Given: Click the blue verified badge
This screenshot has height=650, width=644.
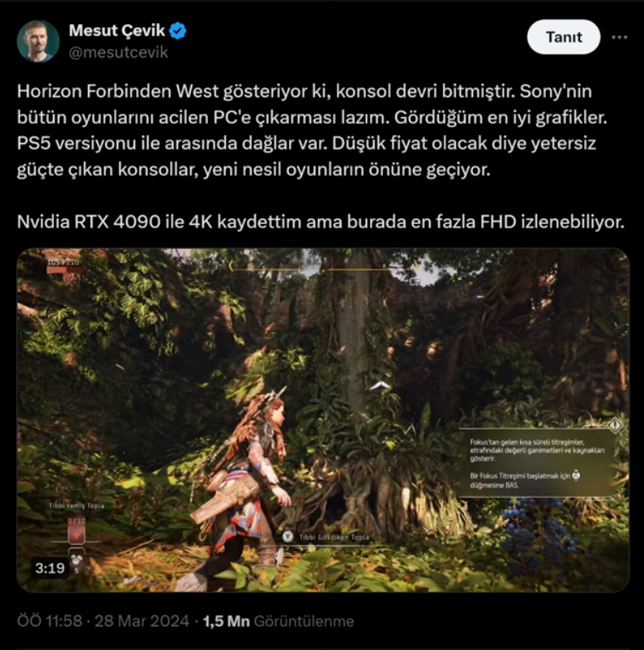Looking at the screenshot, I should click(178, 31).
